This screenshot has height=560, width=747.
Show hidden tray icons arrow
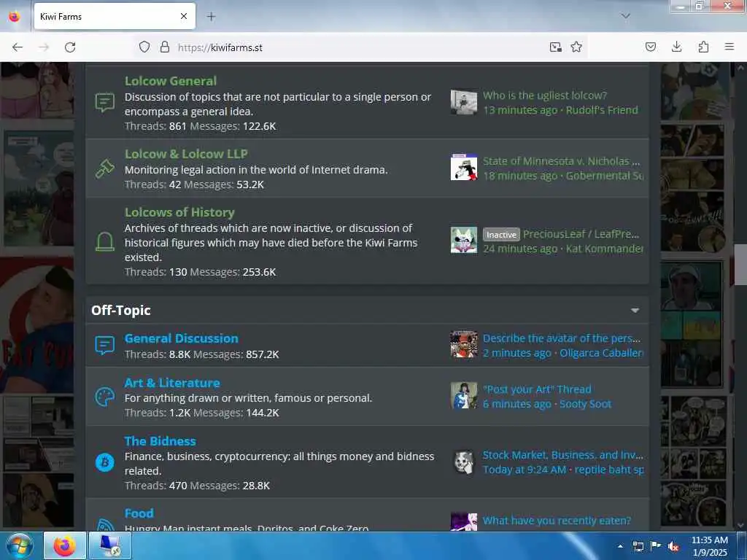pos(620,547)
